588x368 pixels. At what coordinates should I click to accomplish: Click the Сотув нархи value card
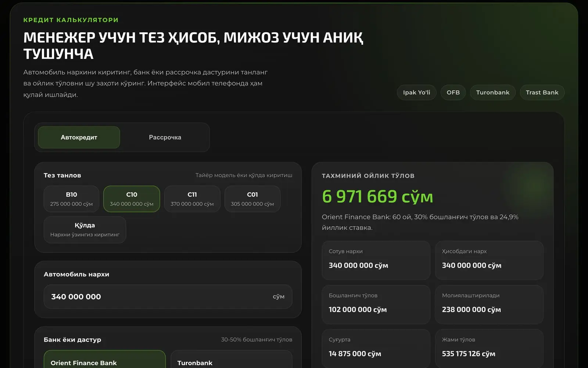pyautogui.click(x=376, y=260)
